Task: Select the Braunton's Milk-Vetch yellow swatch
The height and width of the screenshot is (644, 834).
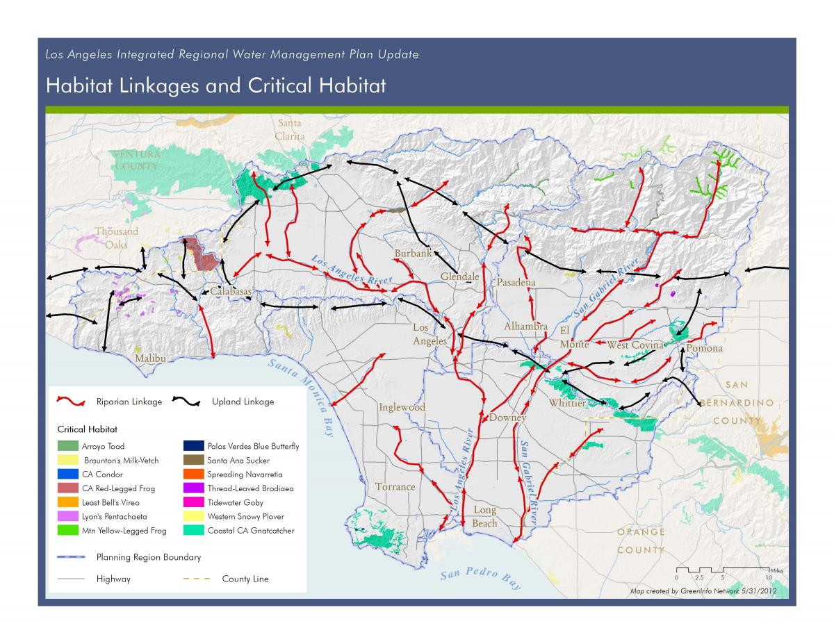Action: click(x=67, y=460)
